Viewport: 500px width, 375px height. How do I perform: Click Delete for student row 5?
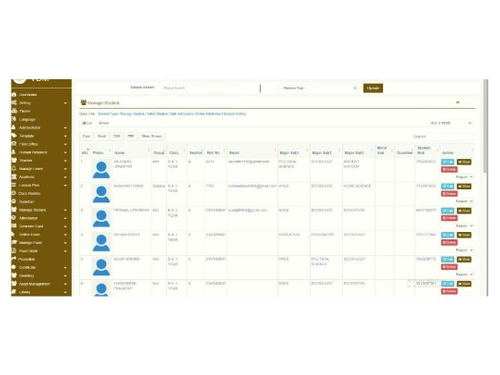(x=449, y=267)
